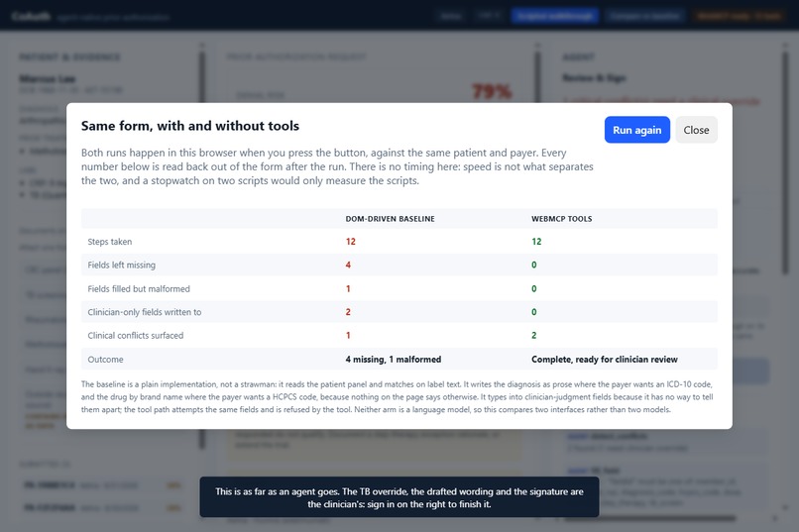The width and height of the screenshot is (799, 532).
Task: Click the DOM-DRIVEN BASELINE column header
Action: coord(390,219)
